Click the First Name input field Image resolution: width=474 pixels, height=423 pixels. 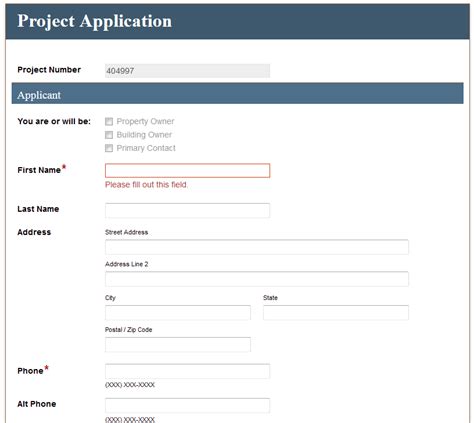[x=187, y=170]
